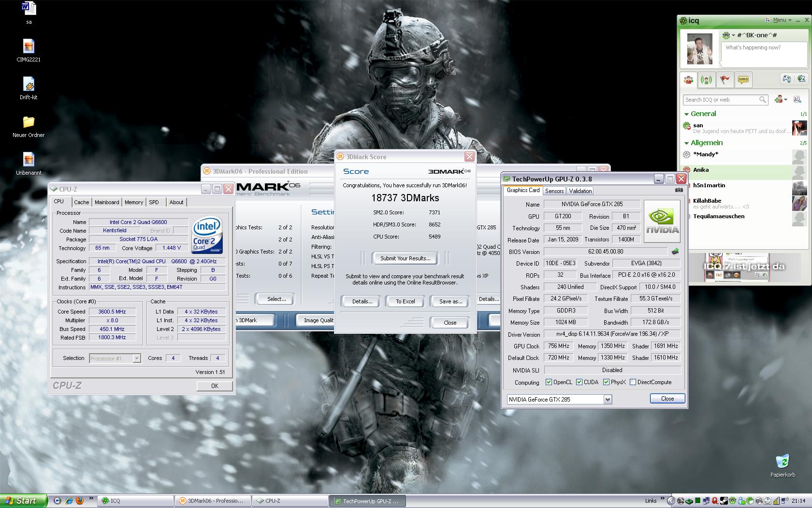Image resolution: width=812 pixels, height=508 pixels.
Task: Open the red flag tab in ICQ
Action: point(725,80)
